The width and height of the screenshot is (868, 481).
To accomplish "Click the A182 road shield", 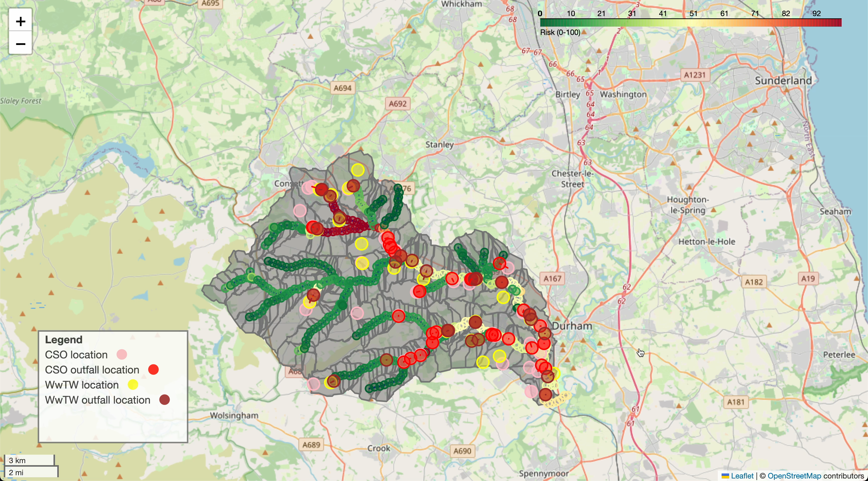I will [x=754, y=282].
